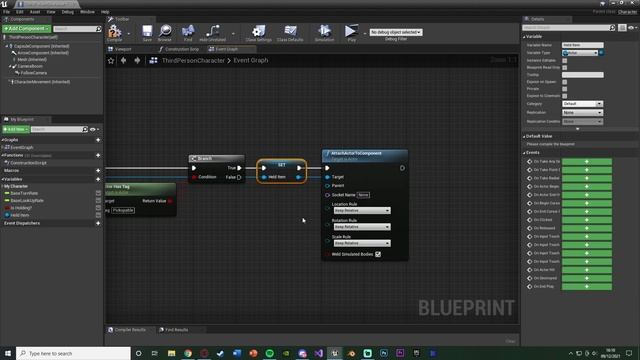The height and width of the screenshot is (360, 640).
Task: Open Browse in the toolbar
Action: 165,33
